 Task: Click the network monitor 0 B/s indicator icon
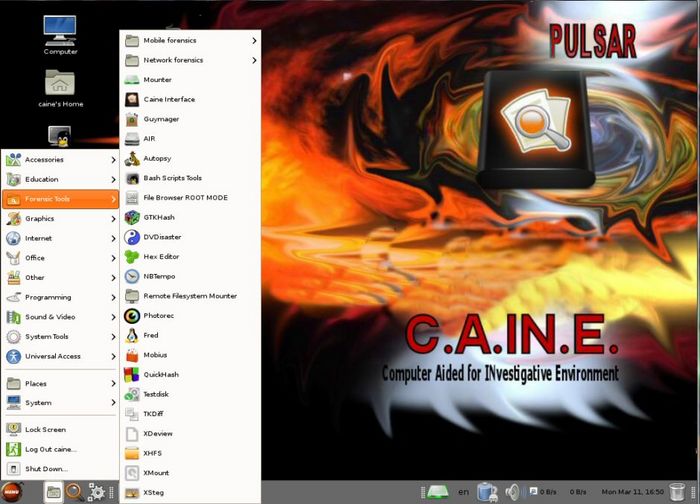(x=533, y=491)
